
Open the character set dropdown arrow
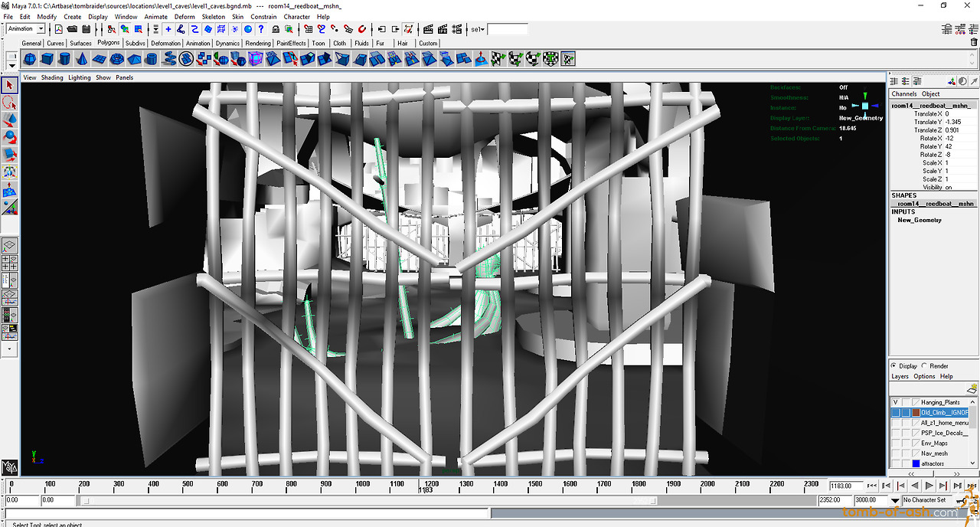[895, 501]
